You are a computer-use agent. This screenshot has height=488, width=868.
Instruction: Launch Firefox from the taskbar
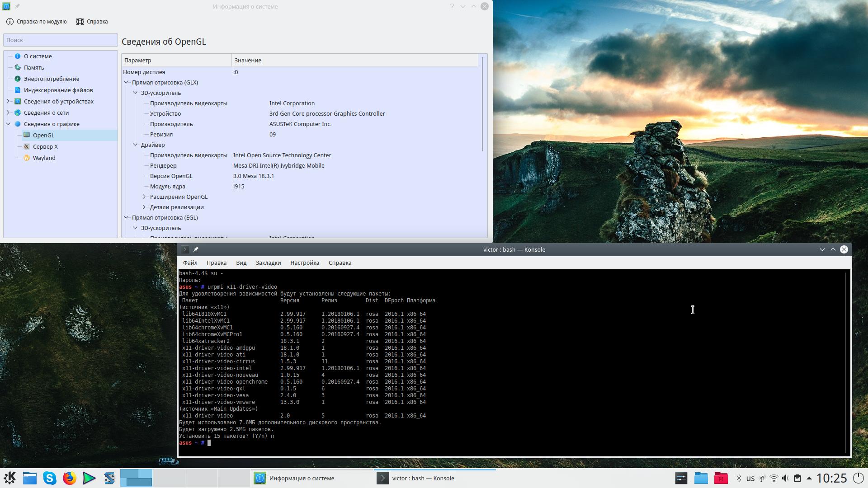[x=69, y=478]
